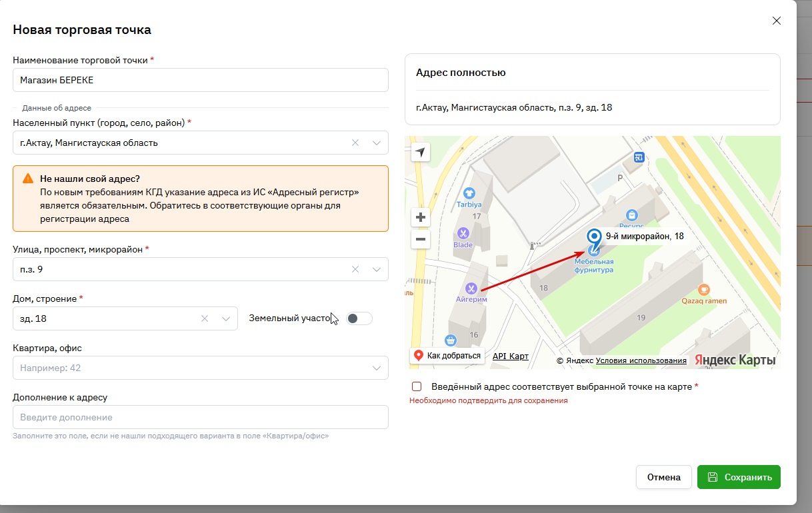Click the shopping basket marker near building 16

point(451,340)
